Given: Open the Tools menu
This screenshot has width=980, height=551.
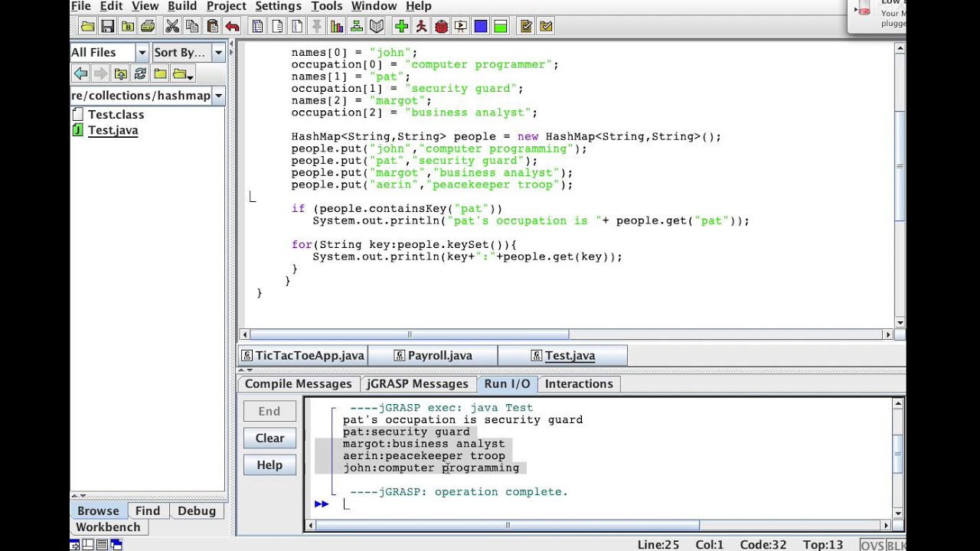Looking at the screenshot, I should pos(326,6).
